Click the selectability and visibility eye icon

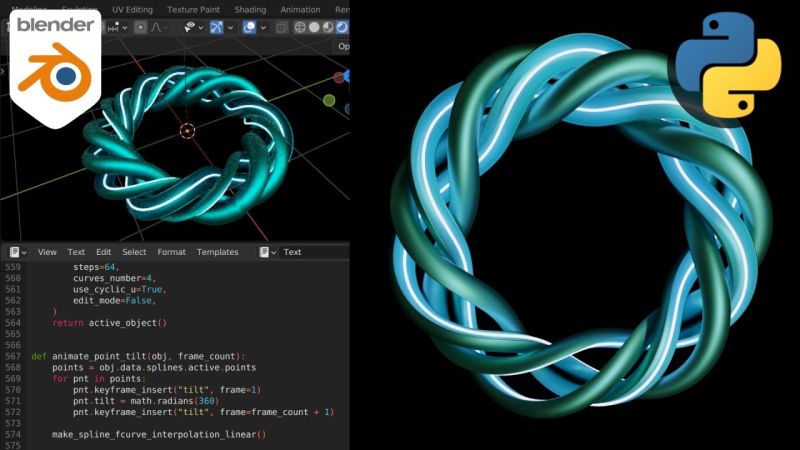pos(190,27)
